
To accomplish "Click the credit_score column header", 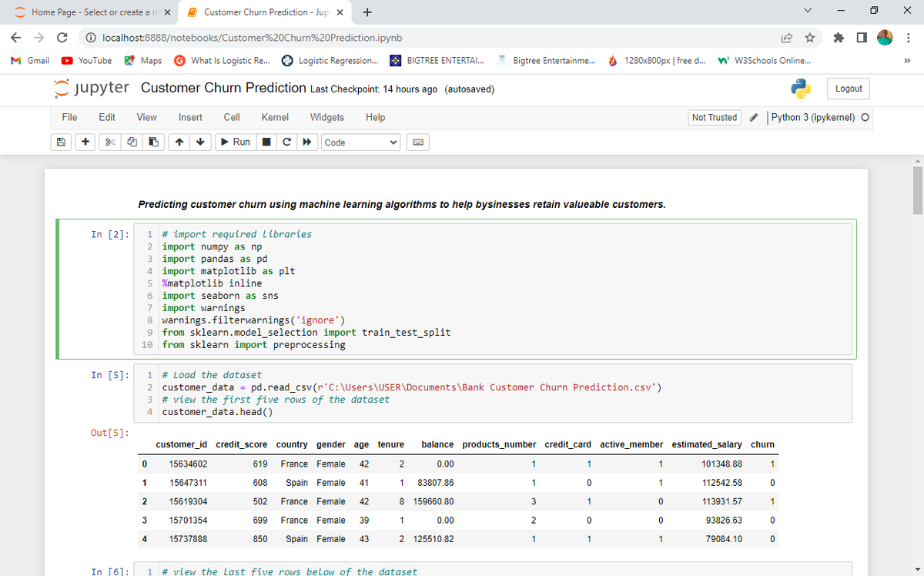I will [242, 445].
